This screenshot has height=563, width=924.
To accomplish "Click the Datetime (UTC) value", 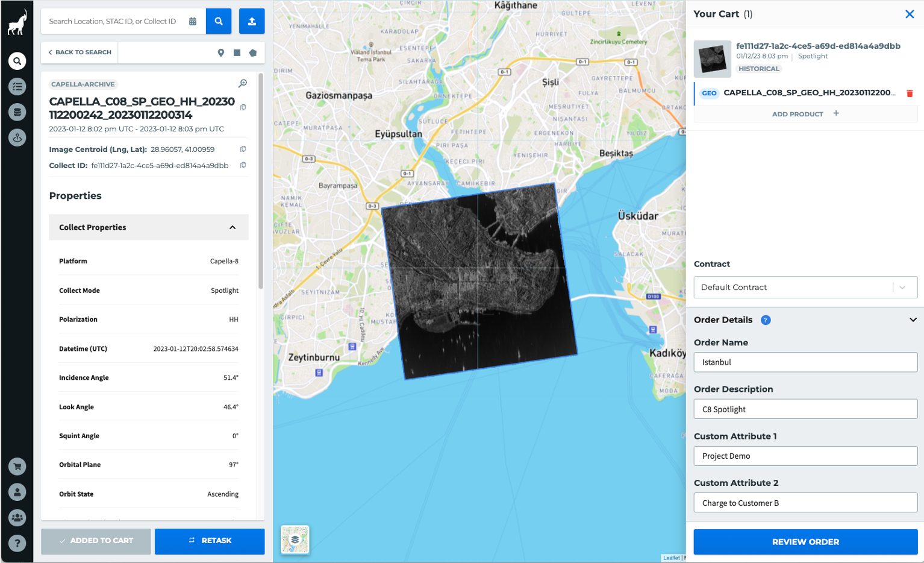I will [x=196, y=349].
